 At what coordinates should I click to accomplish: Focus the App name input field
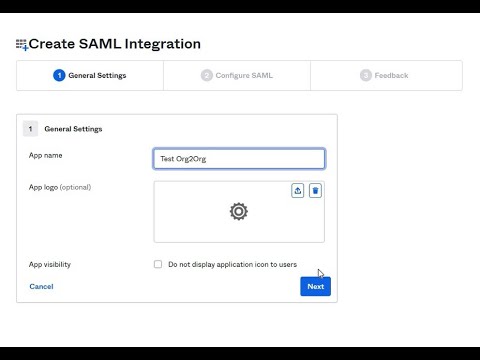click(239, 159)
